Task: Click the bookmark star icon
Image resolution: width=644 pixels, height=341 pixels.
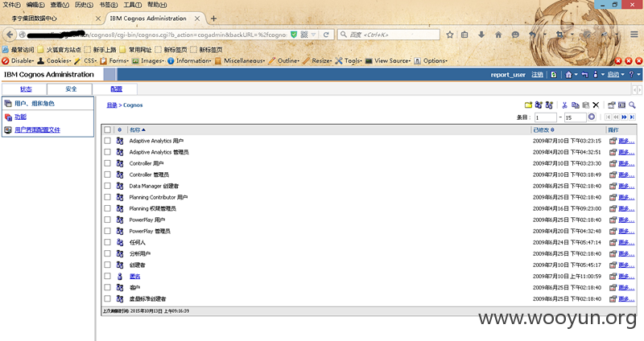Action: pos(450,35)
